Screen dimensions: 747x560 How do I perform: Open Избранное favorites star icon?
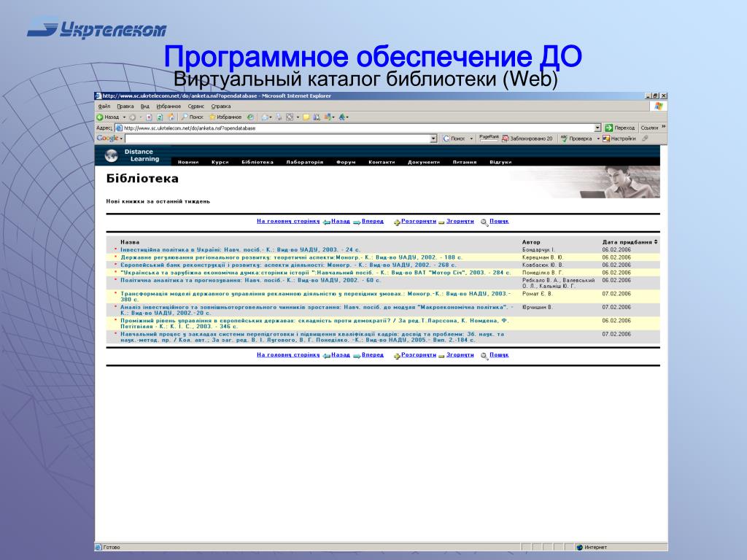pos(212,117)
